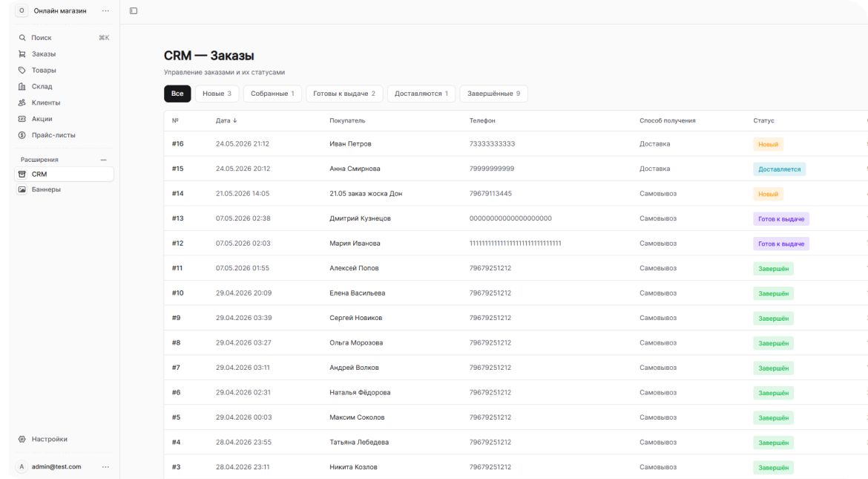Open Настройки at the sidebar bottom
Viewport: 868px width, 479px height.
[x=64, y=439]
